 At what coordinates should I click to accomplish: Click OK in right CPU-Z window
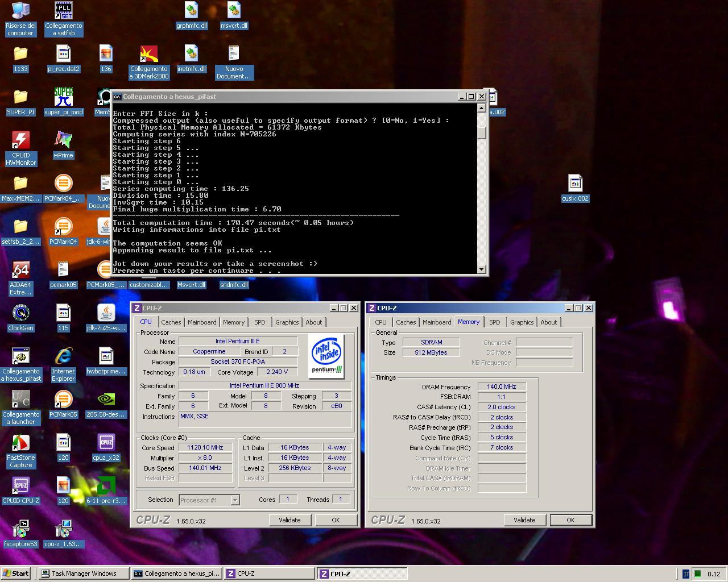570,520
